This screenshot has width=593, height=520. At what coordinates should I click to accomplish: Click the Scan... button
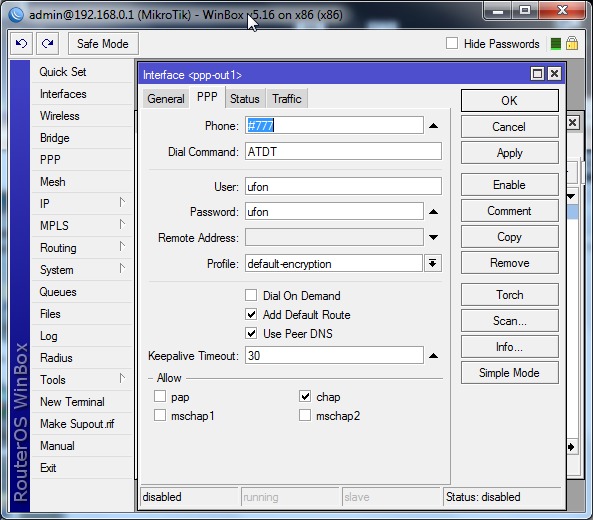tap(509, 321)
